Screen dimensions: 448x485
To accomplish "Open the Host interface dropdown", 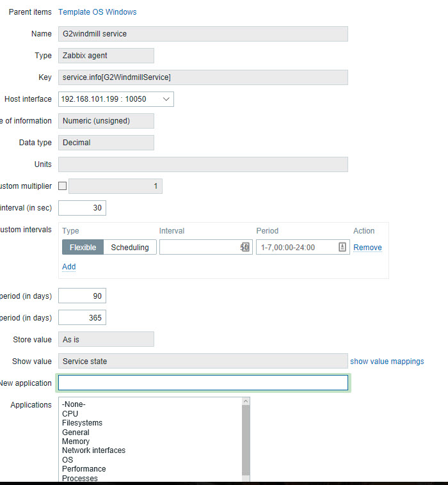I will pos(116,99).
